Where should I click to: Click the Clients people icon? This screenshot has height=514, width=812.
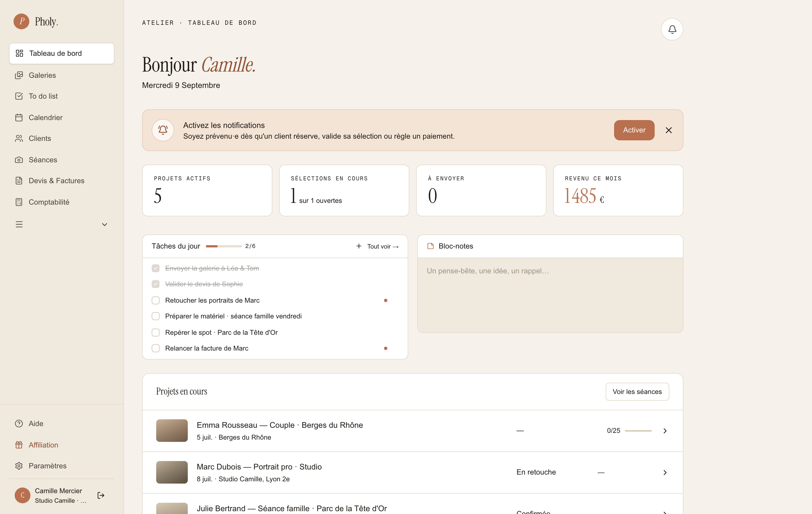19,139
